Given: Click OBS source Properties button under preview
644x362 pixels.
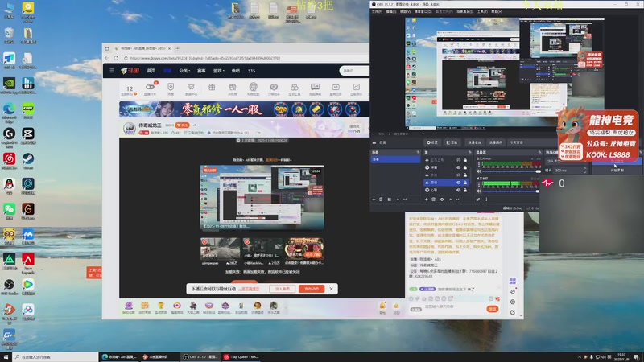Looking at the screenshot, I should pyautogui.click(x=432, y=142).
